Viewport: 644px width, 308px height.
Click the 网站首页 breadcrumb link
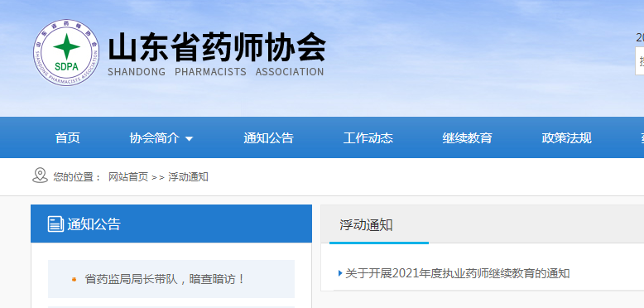[128, 177]
